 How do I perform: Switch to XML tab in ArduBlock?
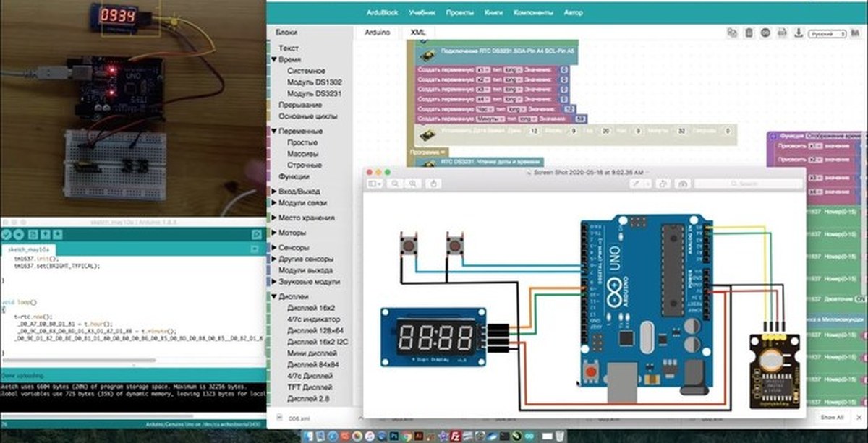point(418,33)
